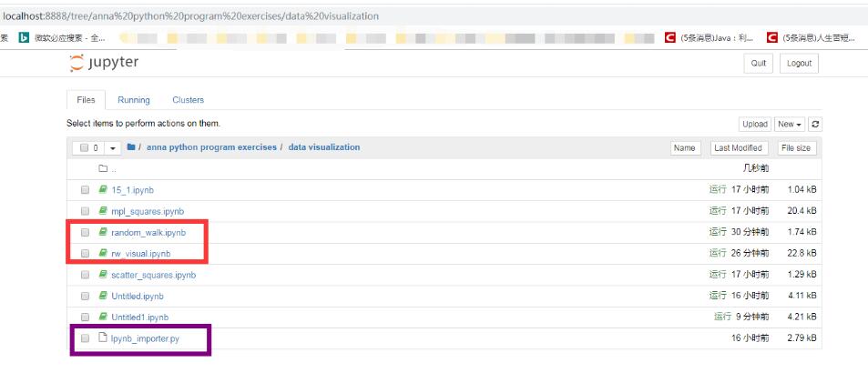Click the Quit button

point(759,63)
